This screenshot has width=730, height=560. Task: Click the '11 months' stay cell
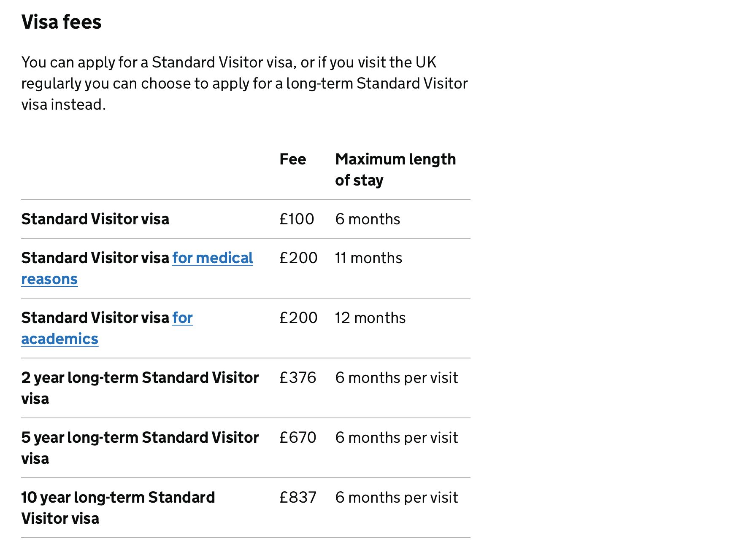tap(368, 258)
